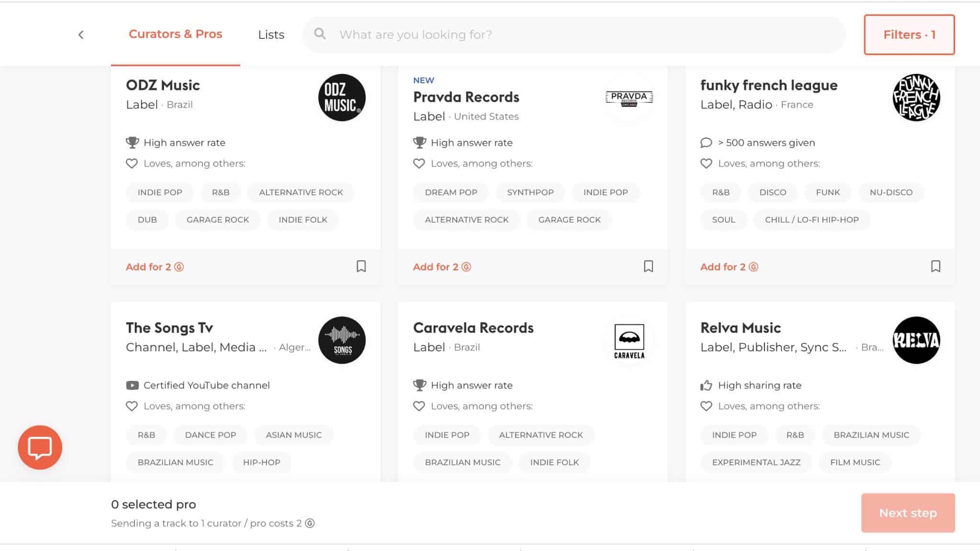Open The Songs Tv logo avatar

coord(342,340)
